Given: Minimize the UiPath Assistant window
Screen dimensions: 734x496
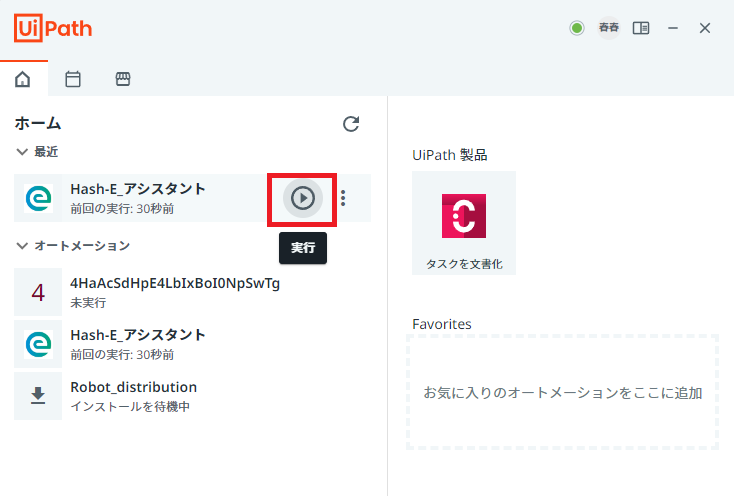Looking at the screenshot, I should coord(673,28).
